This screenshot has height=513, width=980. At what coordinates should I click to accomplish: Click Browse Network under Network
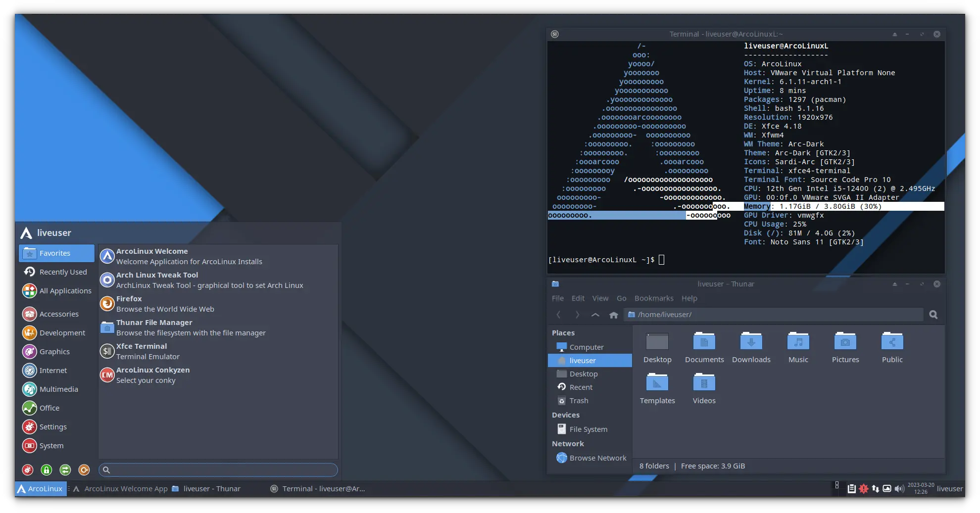point(598,458)
